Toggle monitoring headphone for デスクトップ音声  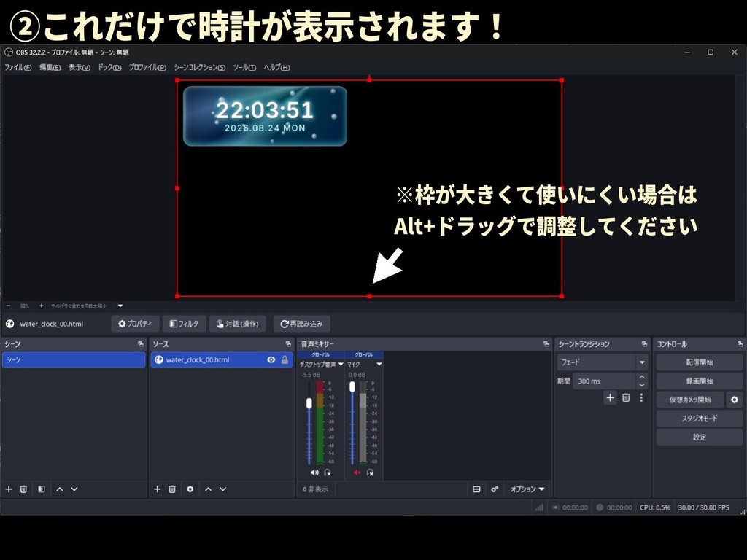[x=328, y=472]
